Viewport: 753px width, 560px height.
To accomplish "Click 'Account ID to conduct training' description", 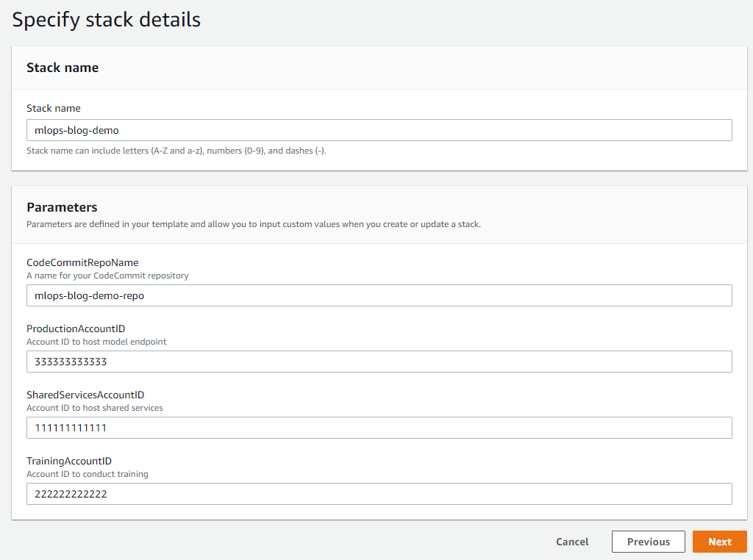I will (x=88, y=474).
